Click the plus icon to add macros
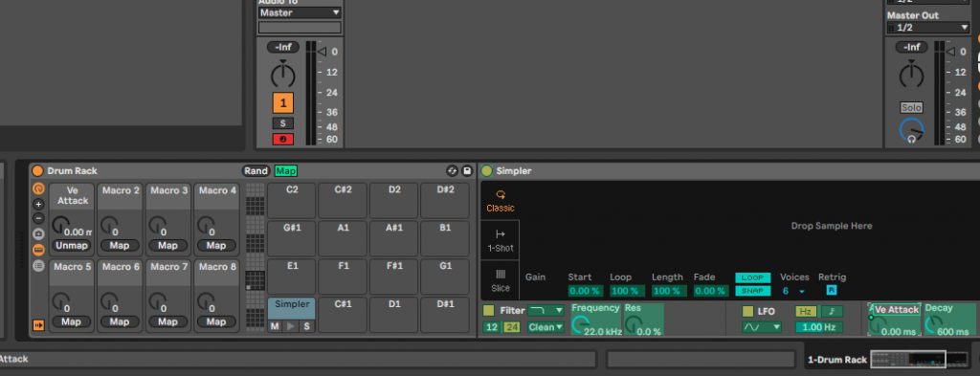The image size is (980, 376). pos(38,204)
